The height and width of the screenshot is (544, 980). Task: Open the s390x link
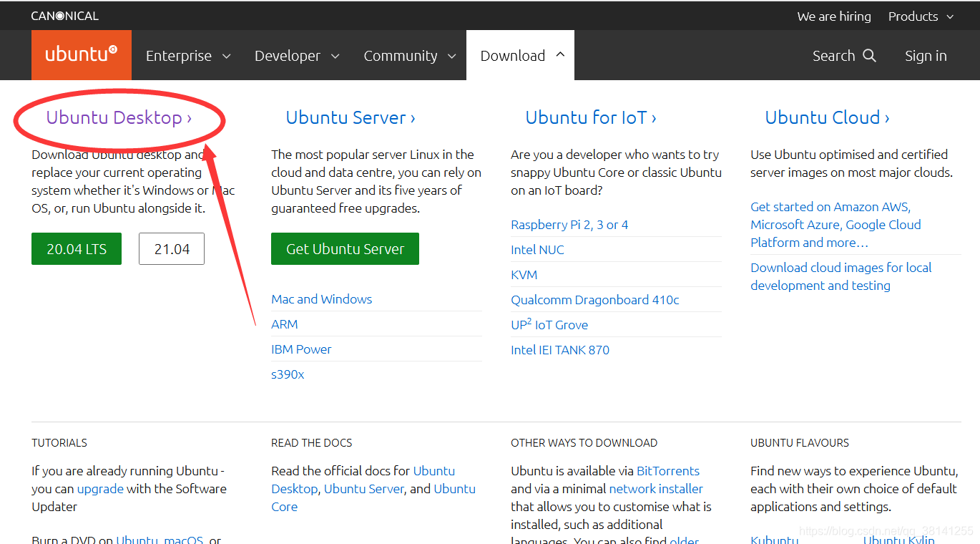coord(288,374)
